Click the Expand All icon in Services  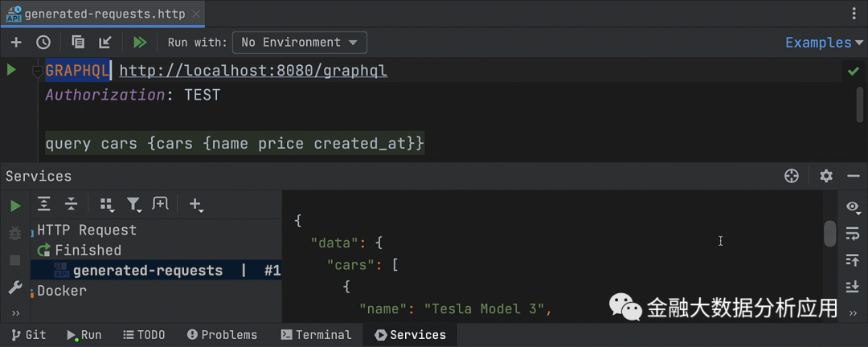point(44,205)
